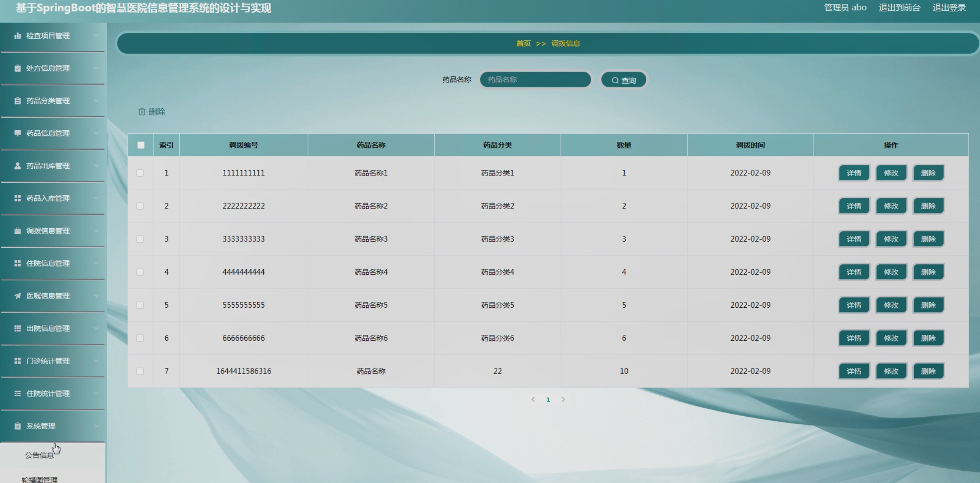This screenshot has width=980, height=483.
Task: Click the list icon beside 住院统计管理
Action: point(17,394)
